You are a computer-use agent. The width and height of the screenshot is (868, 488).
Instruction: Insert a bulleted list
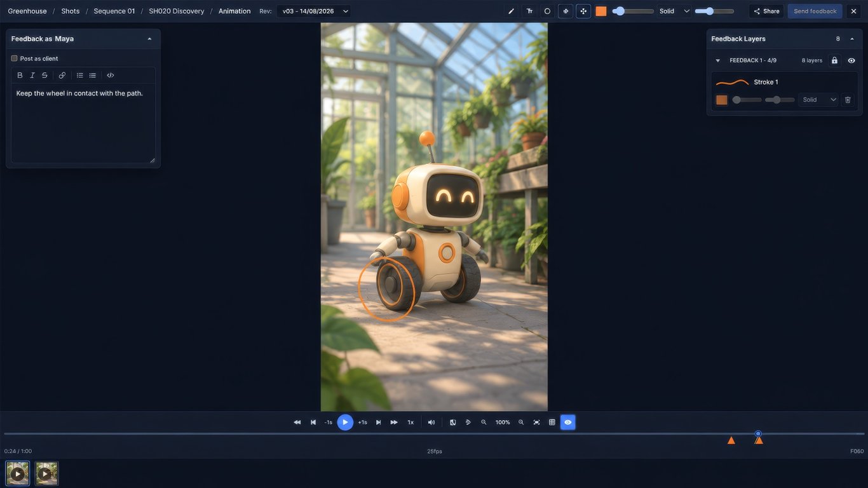(x=92, y=75)
